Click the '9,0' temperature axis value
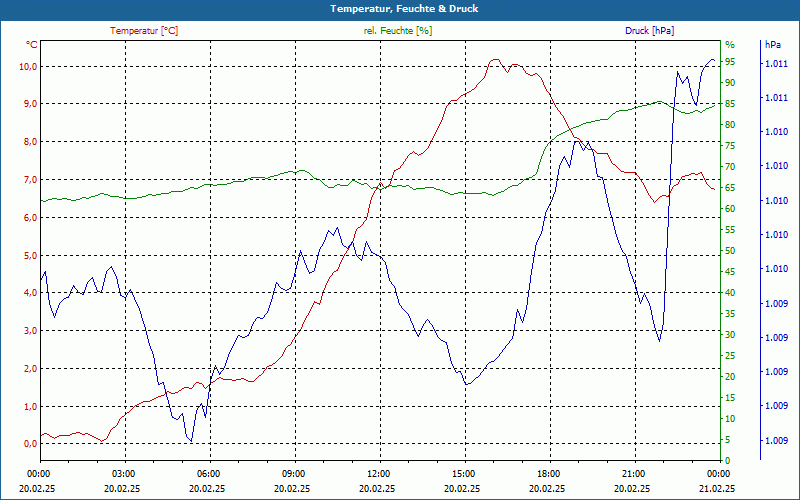The width and height of the screenshot is (800, 500). pos(30,104)
